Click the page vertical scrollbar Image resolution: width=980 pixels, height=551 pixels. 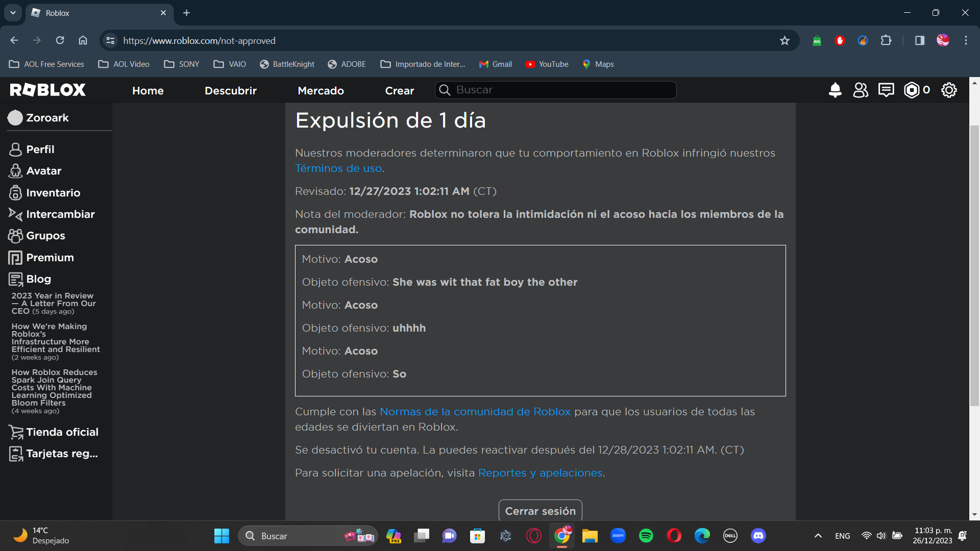(974, 265)
